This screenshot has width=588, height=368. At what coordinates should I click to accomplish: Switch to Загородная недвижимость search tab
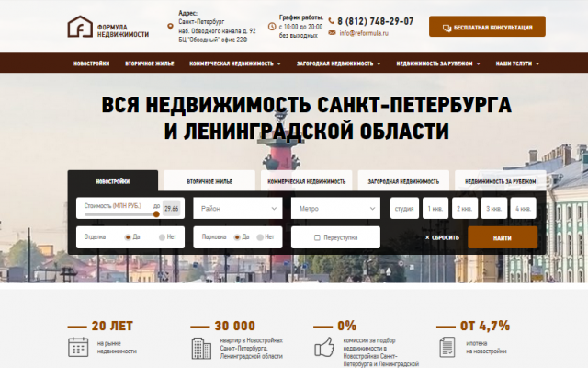[403, 181]
